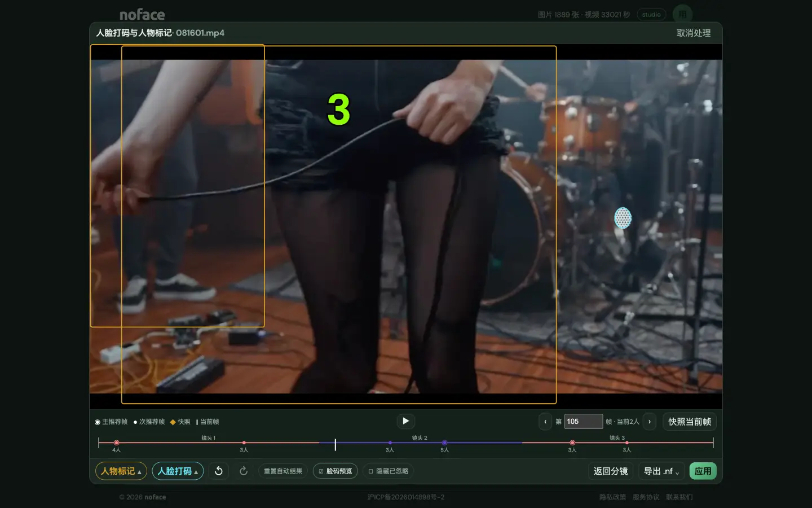The height and width of the screenshot is (508, 812).
Task: Click the 次推荐帧 legend entry
Action: [x=149, y=422]
